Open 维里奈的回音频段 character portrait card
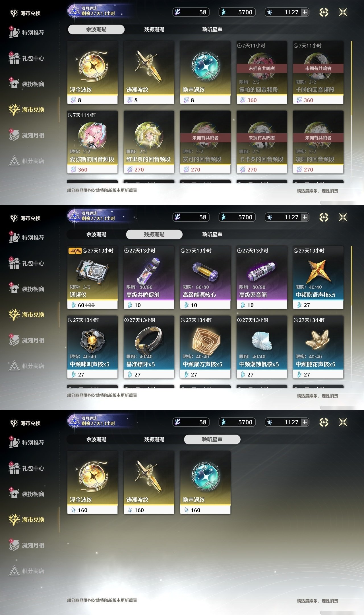 pos(149,142)
